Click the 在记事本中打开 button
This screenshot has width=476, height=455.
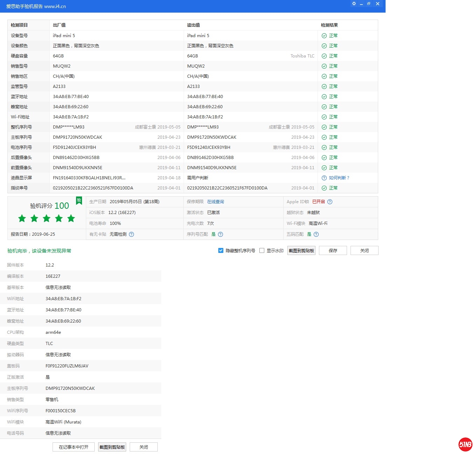pyautogui.click(x=74, y=447)
